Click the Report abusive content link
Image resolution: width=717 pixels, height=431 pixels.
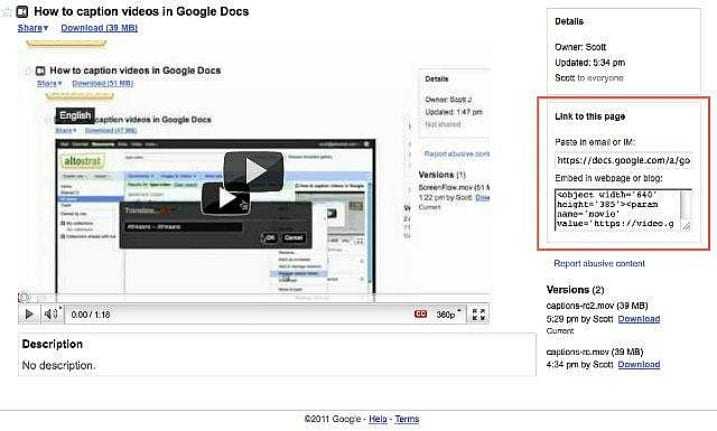(599, 264)
